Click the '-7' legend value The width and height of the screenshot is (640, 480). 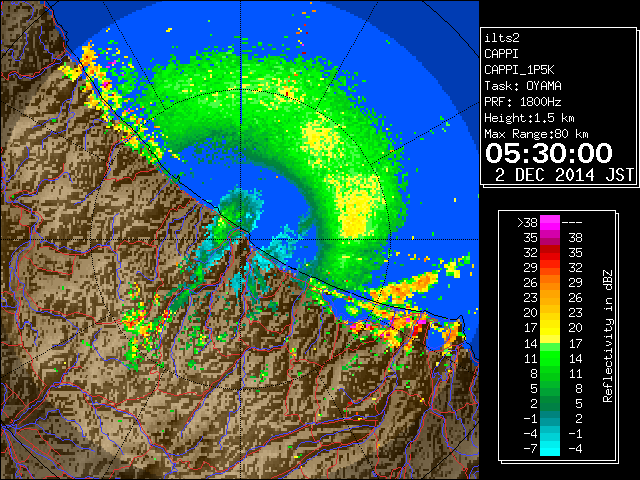click(x=530, y=449)
